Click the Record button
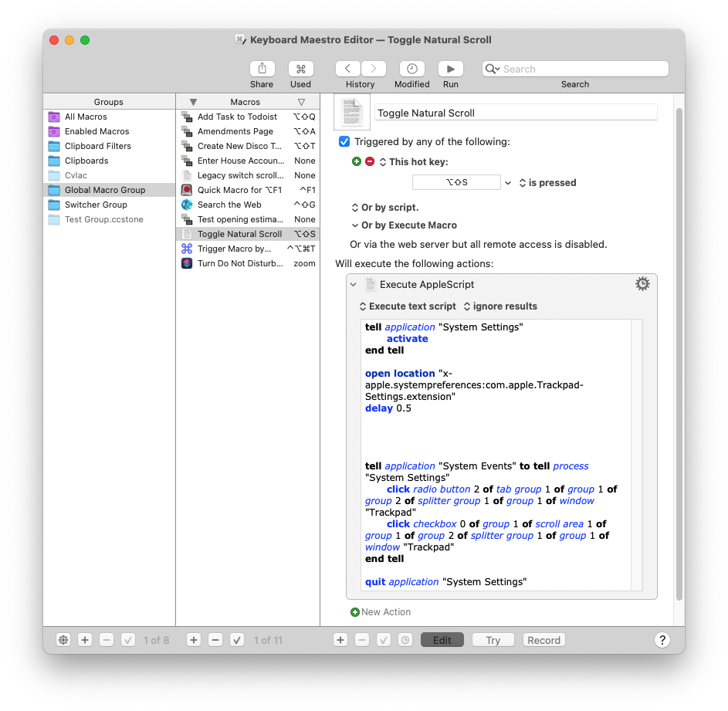The width and height of the screenshot is (728, 711). point(543,640)
